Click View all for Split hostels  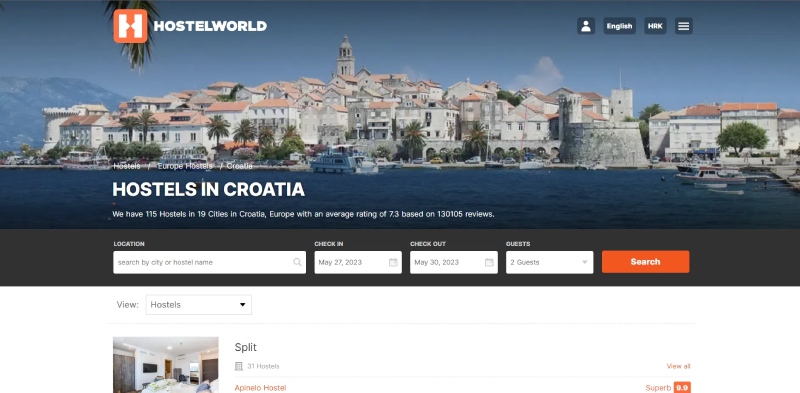[x=678, y=366]
